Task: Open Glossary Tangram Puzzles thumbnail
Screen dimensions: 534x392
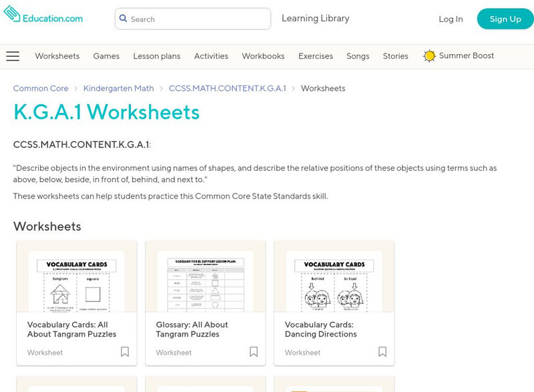Action: click(x=206, y=277)
